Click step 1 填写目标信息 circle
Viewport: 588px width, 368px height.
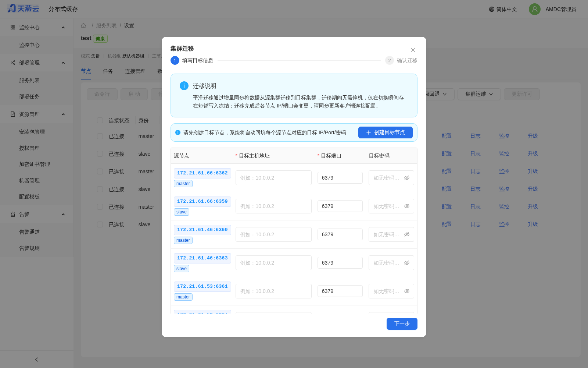(x=175, y=60)
